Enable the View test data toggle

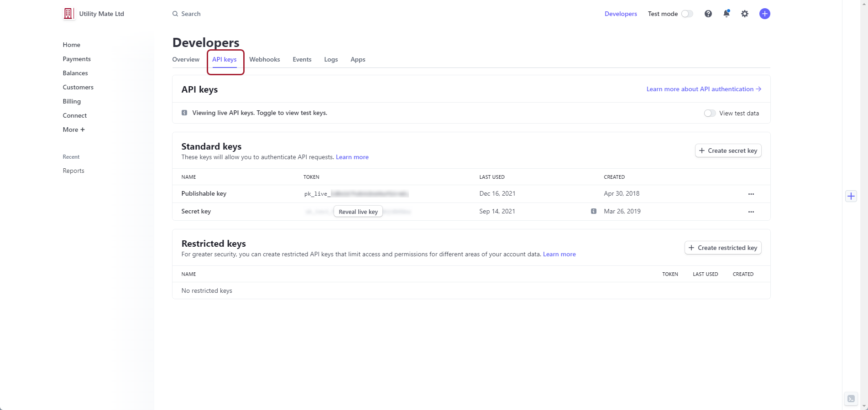pos(709,113)
